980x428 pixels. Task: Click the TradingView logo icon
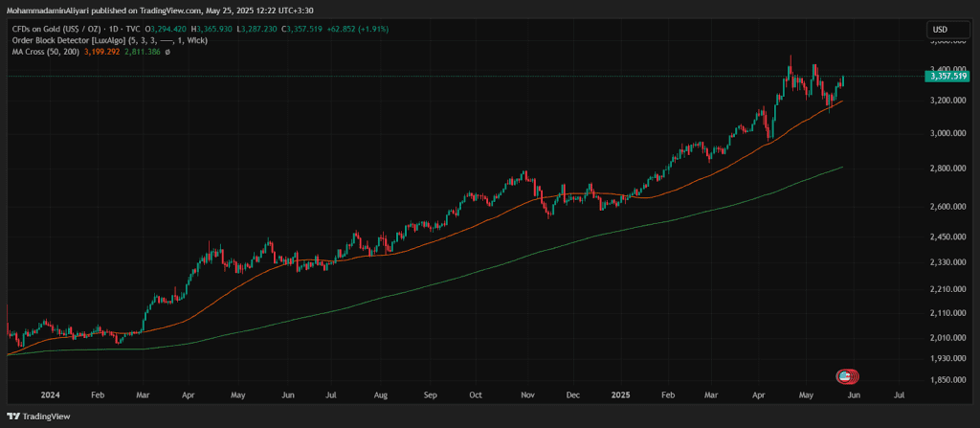click(x=13, y=417)
